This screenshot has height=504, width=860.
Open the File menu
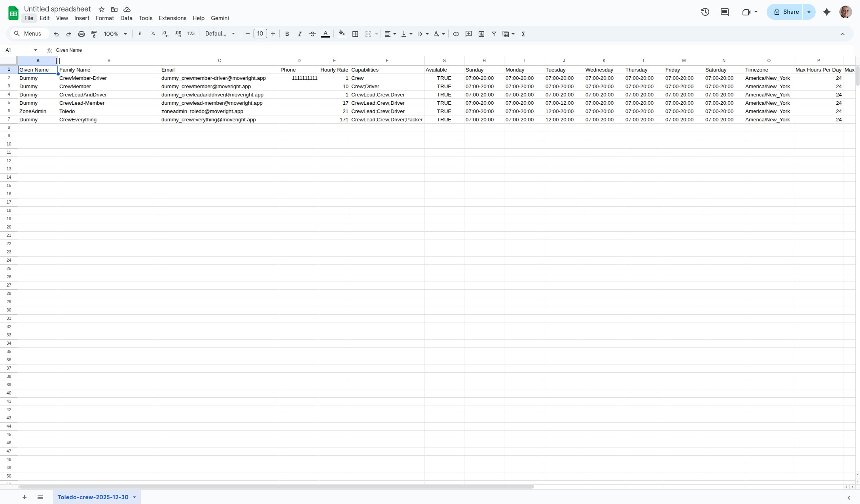(x=29, y=18)
